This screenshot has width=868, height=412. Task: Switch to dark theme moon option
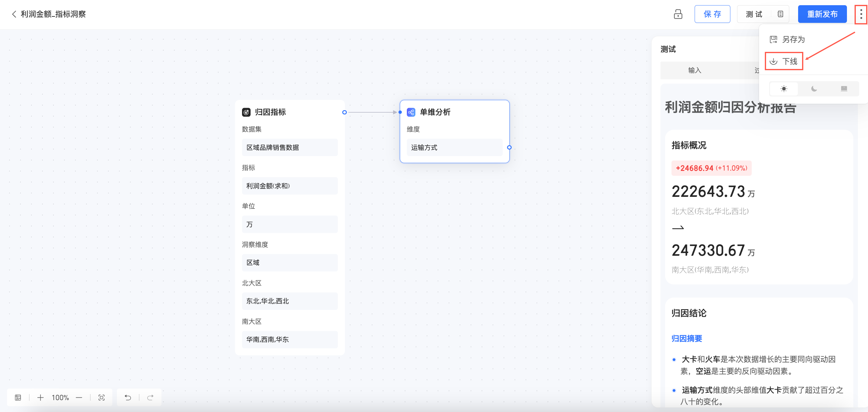coord(814,89)
